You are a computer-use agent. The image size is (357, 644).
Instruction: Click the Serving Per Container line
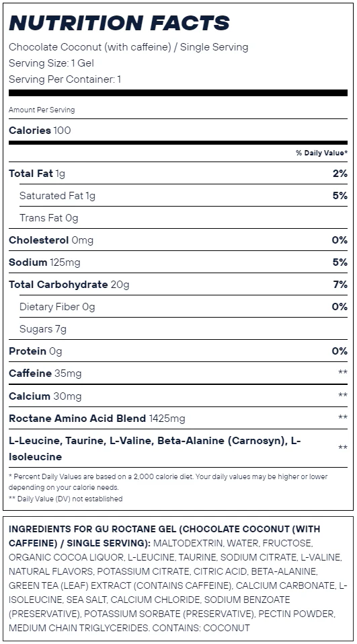65,79
